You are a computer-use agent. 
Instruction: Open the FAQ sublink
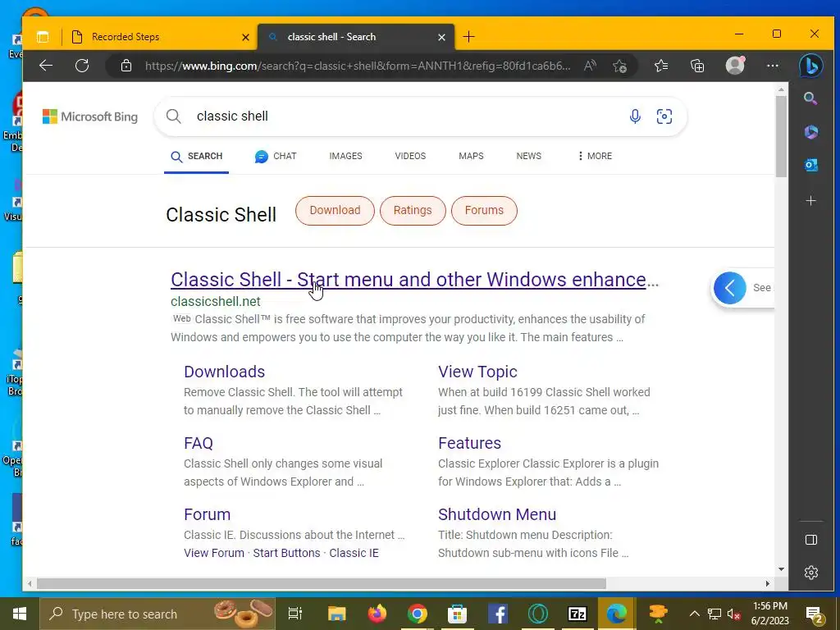click(199, 443)
